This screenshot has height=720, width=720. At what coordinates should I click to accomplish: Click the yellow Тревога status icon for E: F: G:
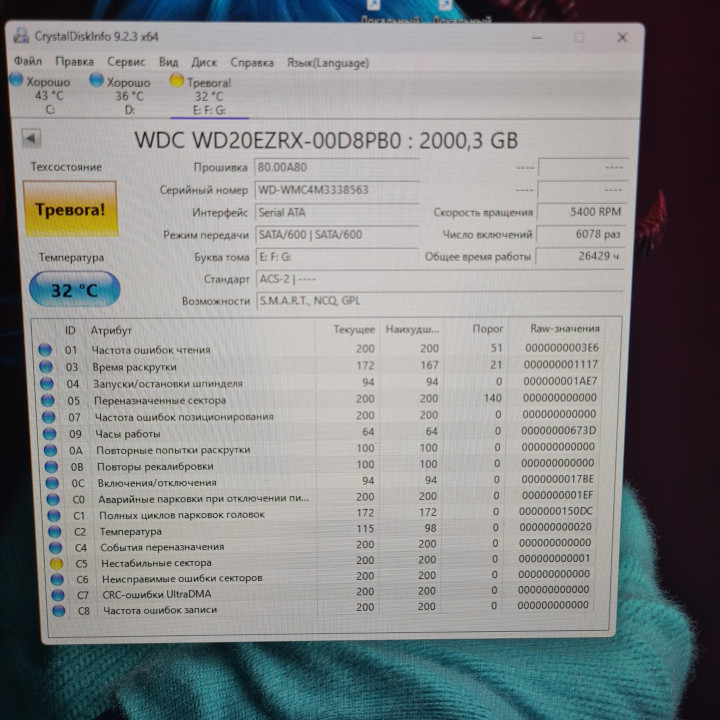point(177,81)
